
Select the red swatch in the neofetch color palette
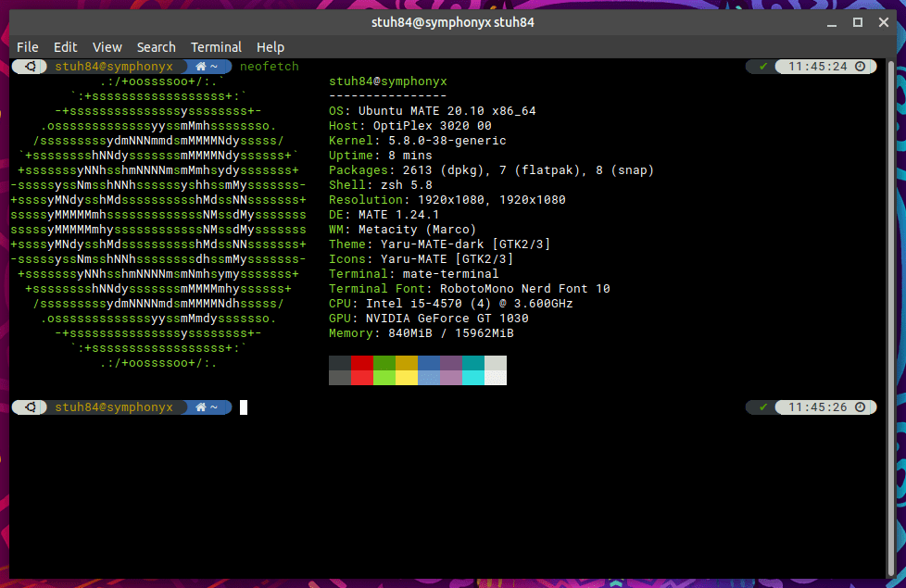click(361, 370)
